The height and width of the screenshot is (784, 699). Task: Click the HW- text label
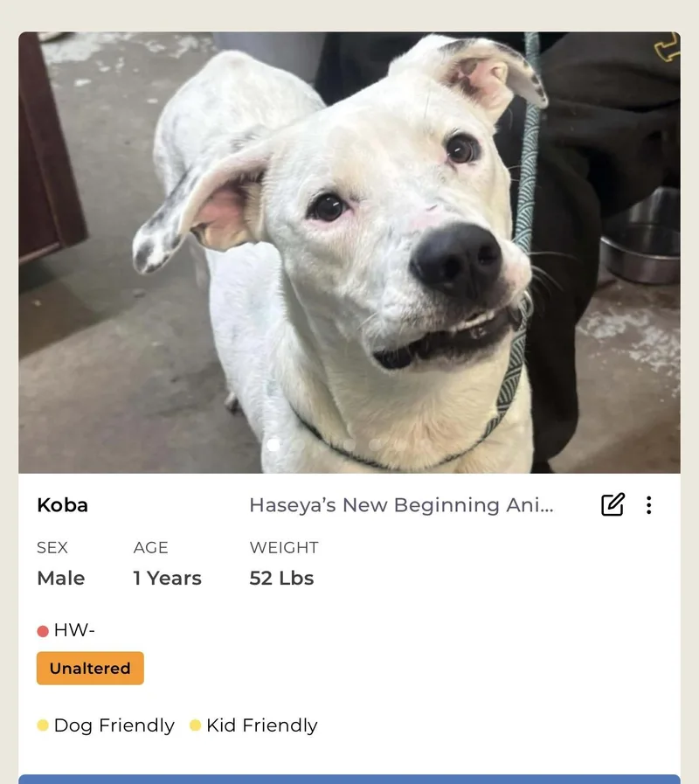click(74, 630)
